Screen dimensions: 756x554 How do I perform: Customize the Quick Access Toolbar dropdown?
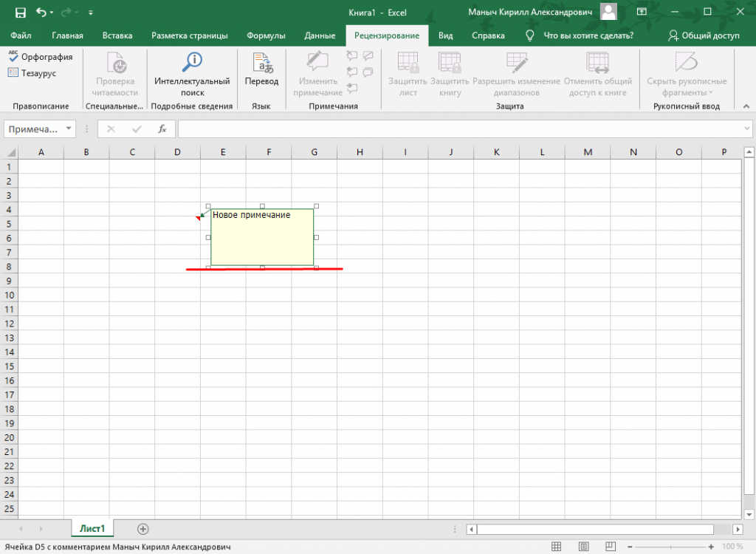[90, 13]
